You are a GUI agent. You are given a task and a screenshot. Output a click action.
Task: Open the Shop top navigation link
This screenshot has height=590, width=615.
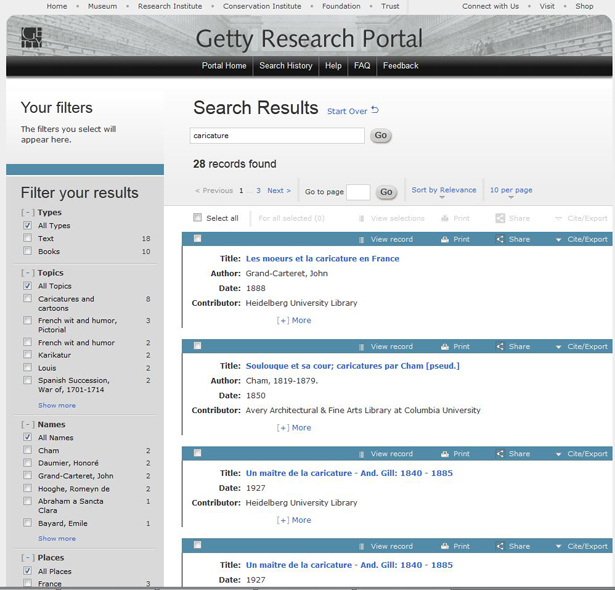(x=584, y=6)
